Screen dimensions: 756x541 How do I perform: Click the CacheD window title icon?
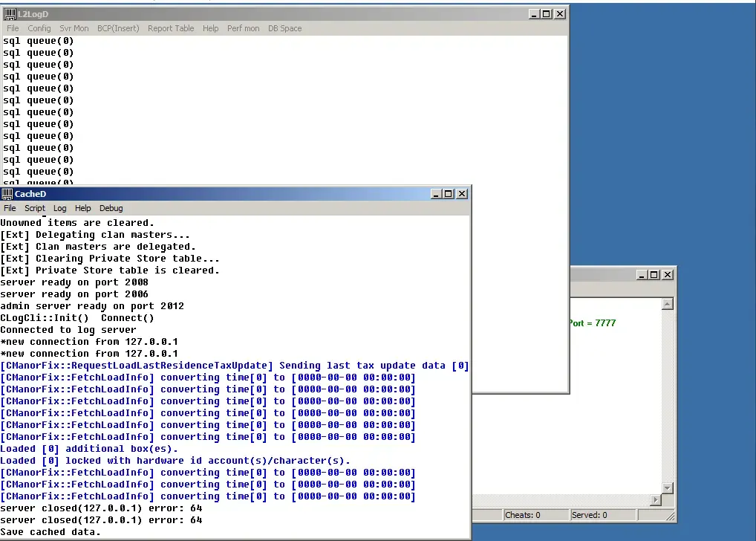[7, 194]
